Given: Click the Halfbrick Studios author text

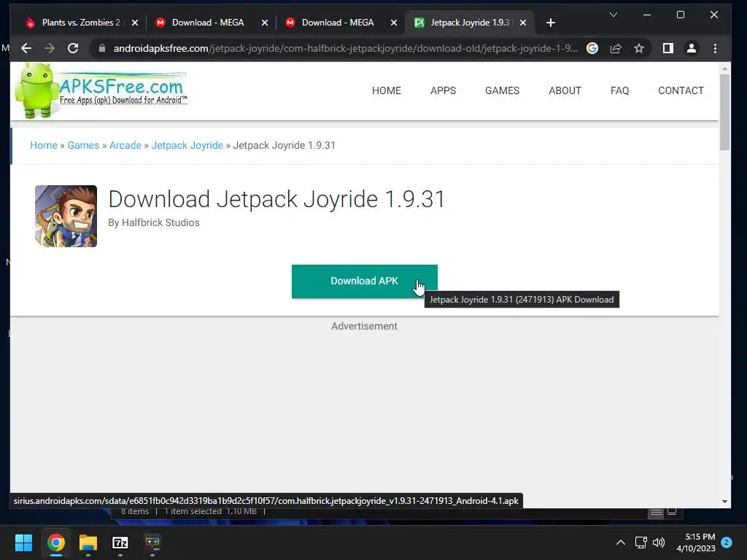Looking at the screenshot, I should click(x=160, y=222).
